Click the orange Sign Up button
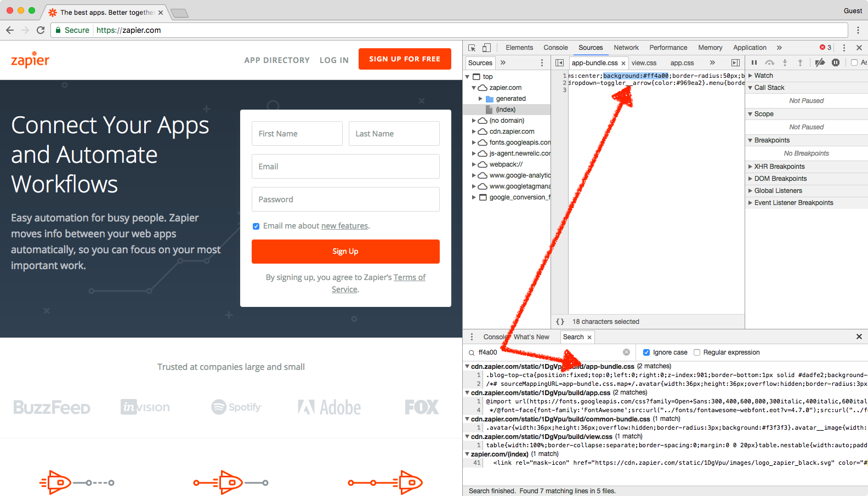Viewport: 868px width, 496px height. (x=345, y=252)
